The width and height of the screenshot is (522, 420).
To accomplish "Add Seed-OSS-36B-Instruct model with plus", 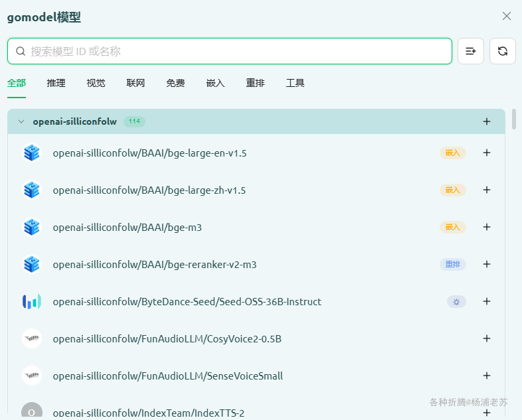I will (487, 301).
